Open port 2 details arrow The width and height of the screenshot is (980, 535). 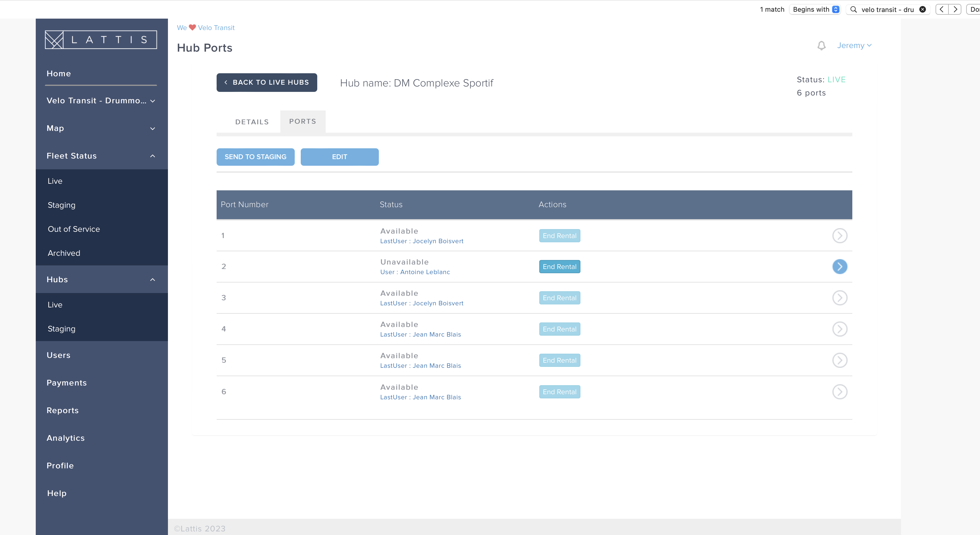point(839,267)
